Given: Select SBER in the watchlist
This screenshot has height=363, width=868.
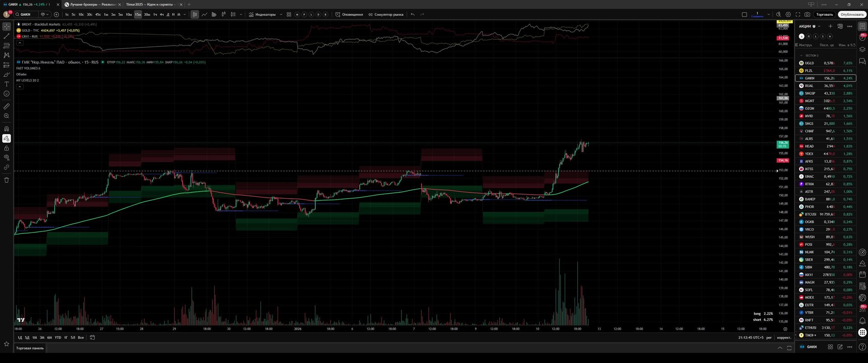Looking at the screenshot, I should [826, 260].
